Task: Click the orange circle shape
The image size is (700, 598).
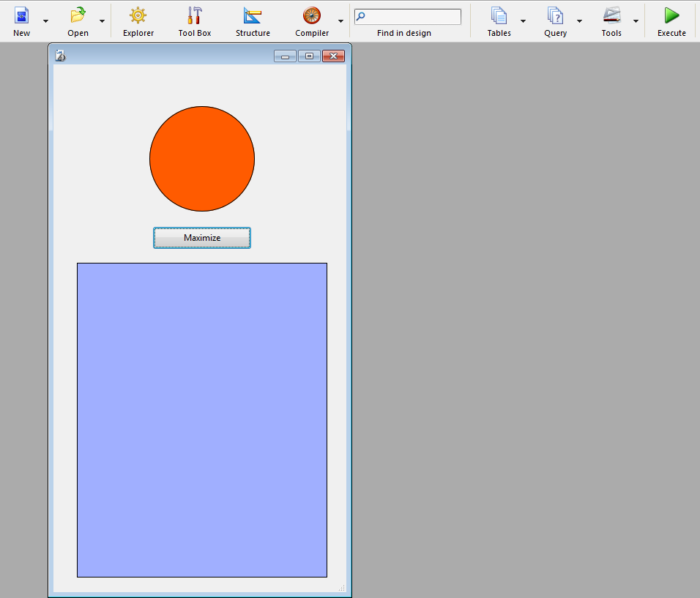Action: click(202, 159)
